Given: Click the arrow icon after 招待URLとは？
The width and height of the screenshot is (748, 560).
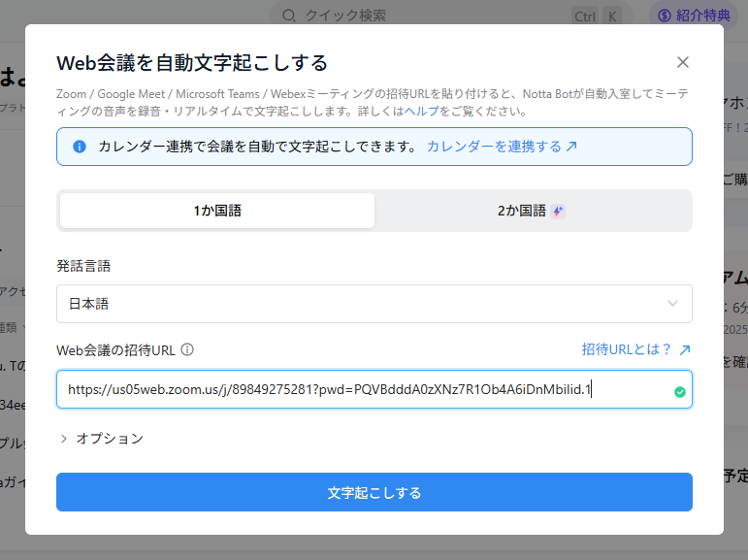Looking at the screenshot, I should coord(685,349).
